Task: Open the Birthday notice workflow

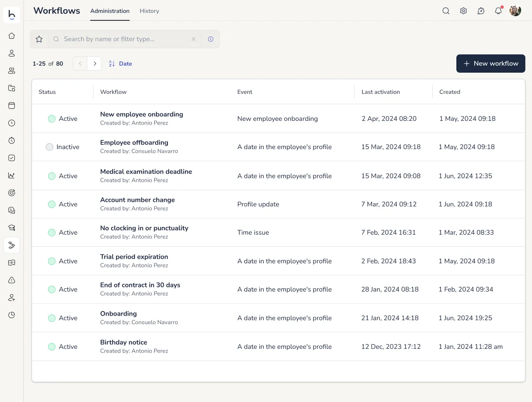Action: click(x=123, y=342)
